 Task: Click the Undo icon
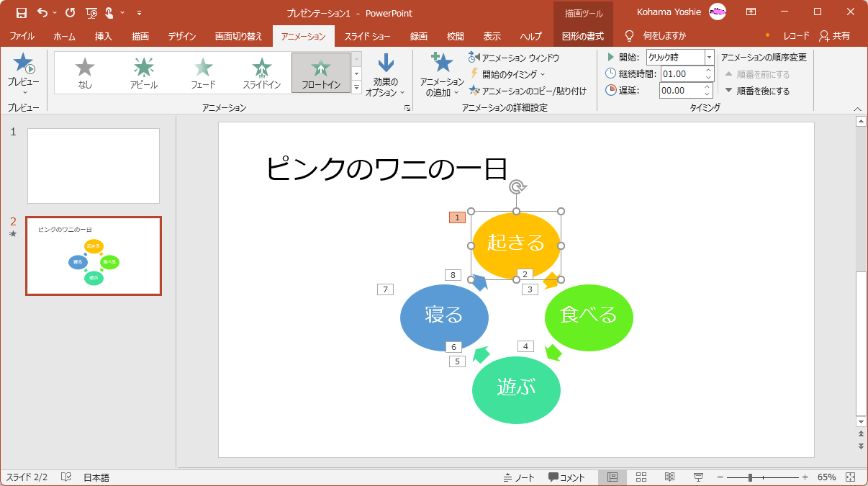(42, 12)
